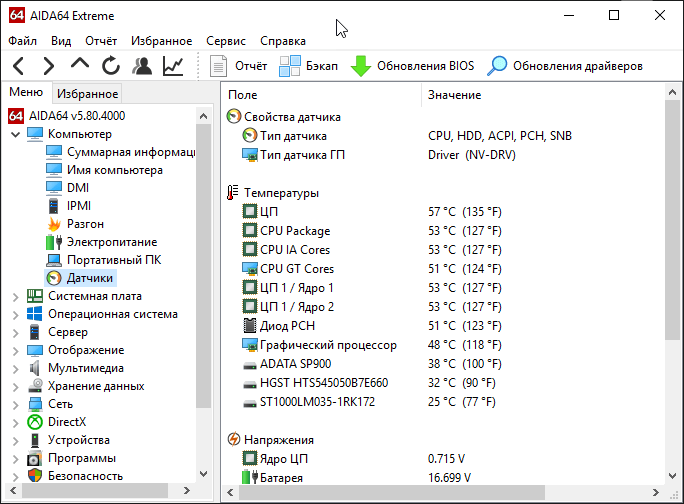Click the Программы icon in tree
Screen dimensions: 684x504
click(x=34, y=458)
